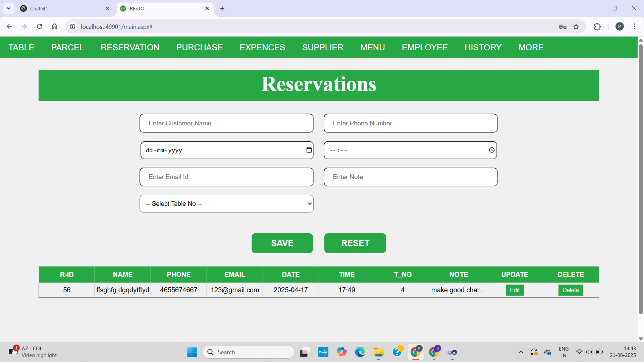The width and height of the screenshot is (644, 362).
Task: Click the phone cell 4655674667
Action: coord(179,290)
